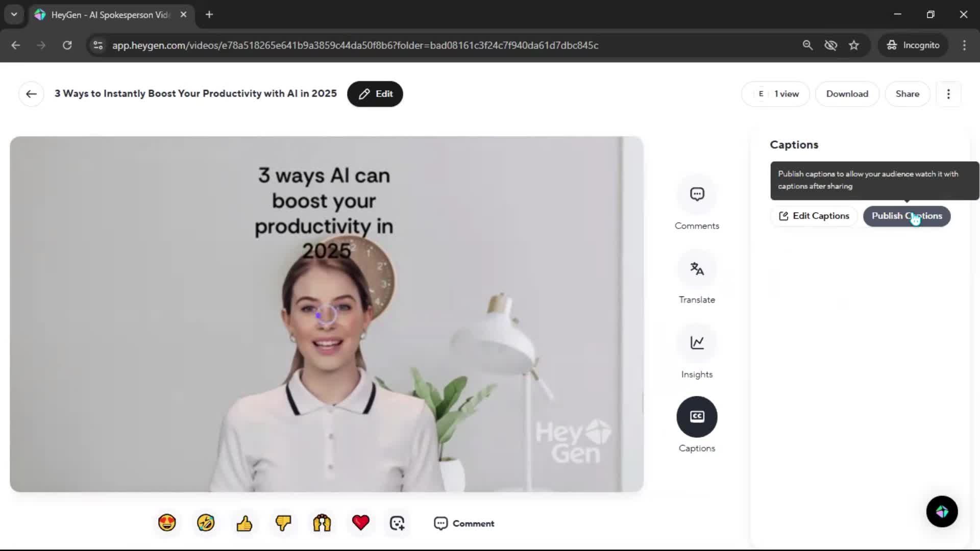Select the Captions CC icon
This screenshot has width=980, height=551.
[x=697, y=417]
